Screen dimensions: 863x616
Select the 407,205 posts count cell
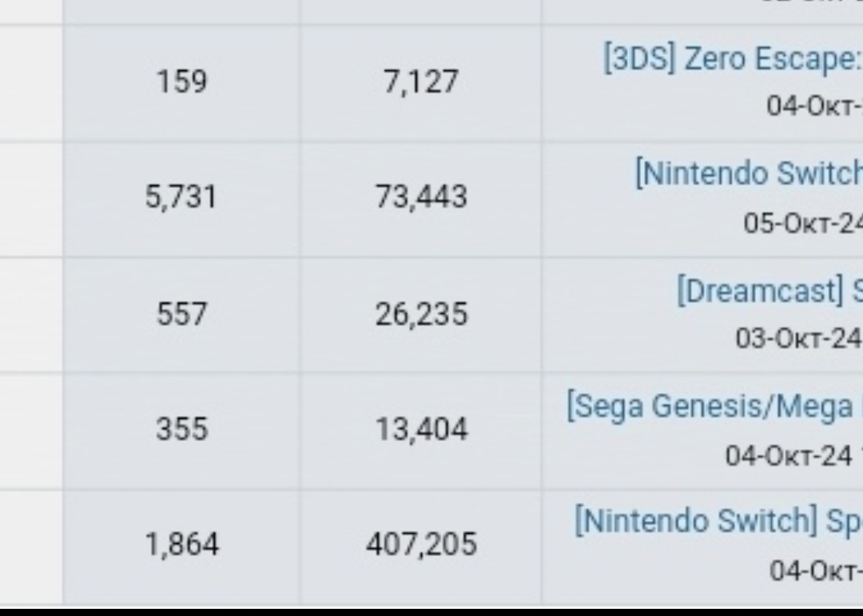click(x=420, y=544)
